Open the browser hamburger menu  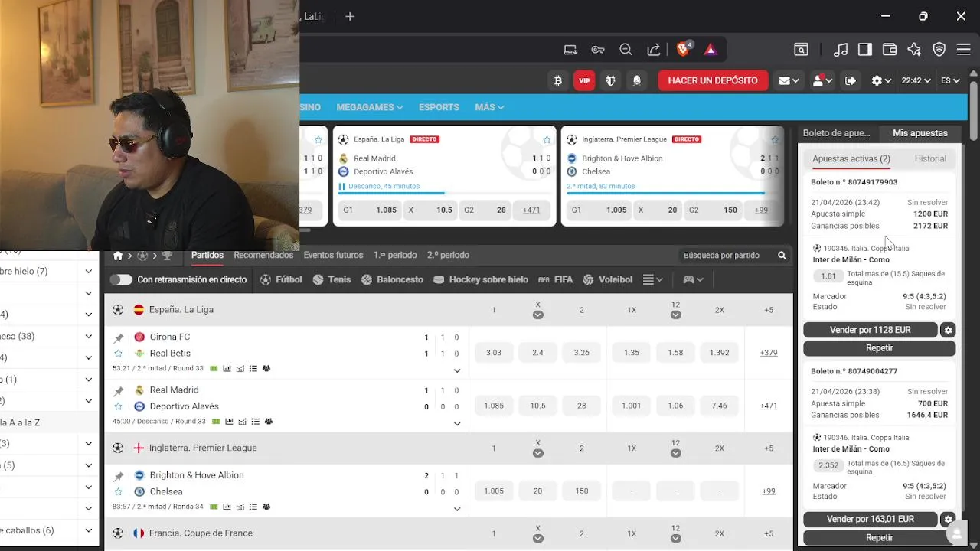964,50
